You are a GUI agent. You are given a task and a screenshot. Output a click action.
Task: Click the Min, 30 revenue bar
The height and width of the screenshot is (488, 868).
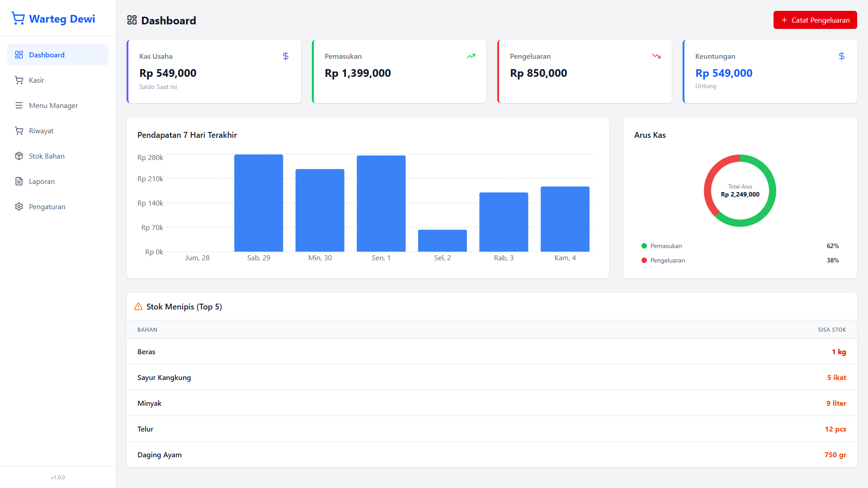(320, 210)
